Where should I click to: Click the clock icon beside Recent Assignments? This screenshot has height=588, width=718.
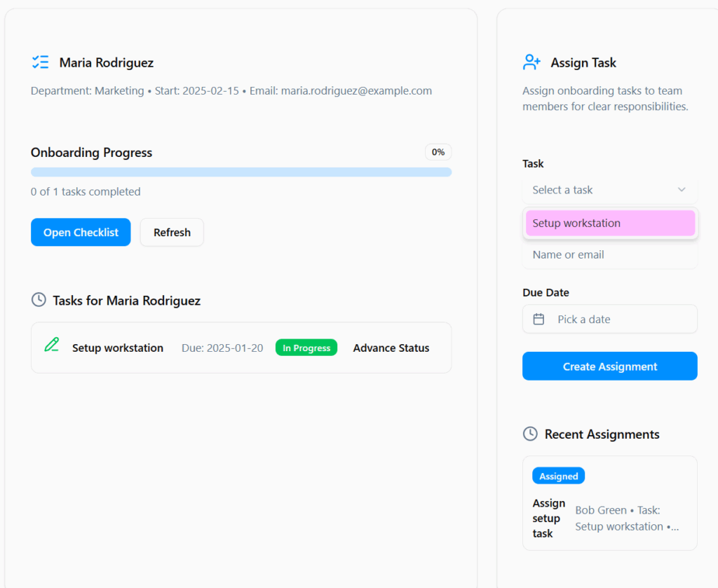click(530, 434)
